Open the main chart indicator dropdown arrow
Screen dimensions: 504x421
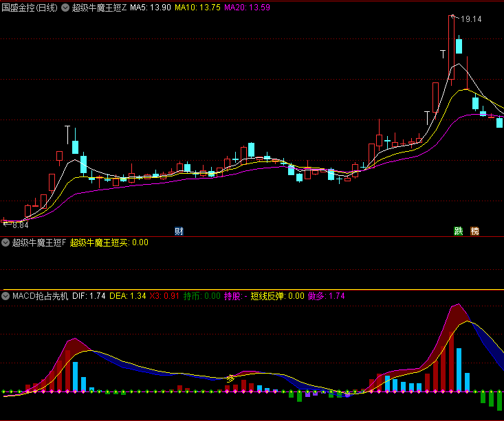click(65, 8)
